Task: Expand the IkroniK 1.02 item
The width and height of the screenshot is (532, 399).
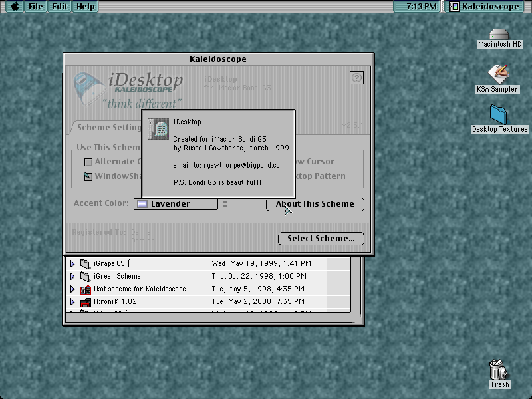Action: [72, 301]
